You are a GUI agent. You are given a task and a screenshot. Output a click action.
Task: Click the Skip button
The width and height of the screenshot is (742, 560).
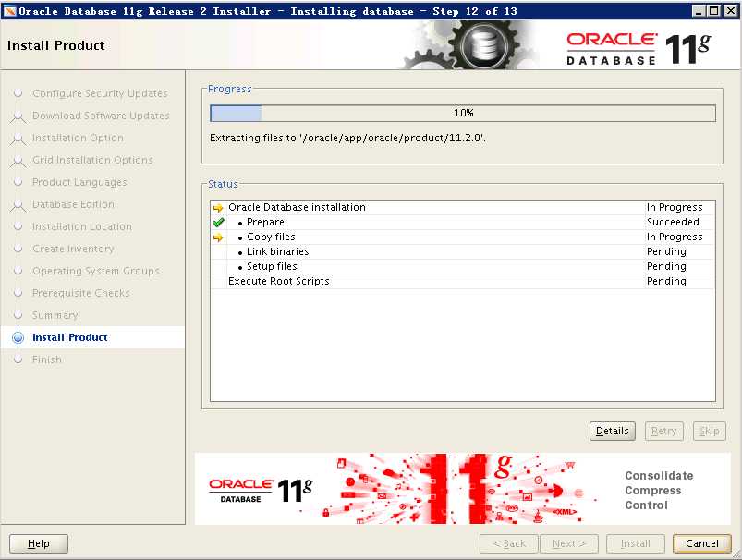click(710, 431)
